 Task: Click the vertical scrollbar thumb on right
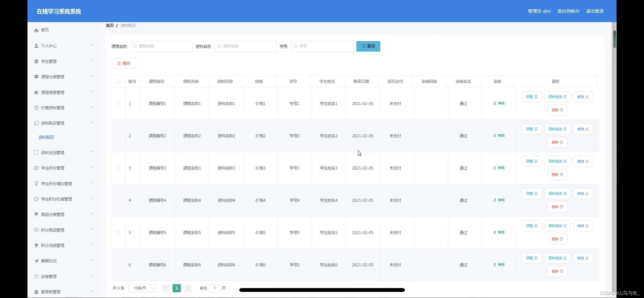(x=614, y=39)
